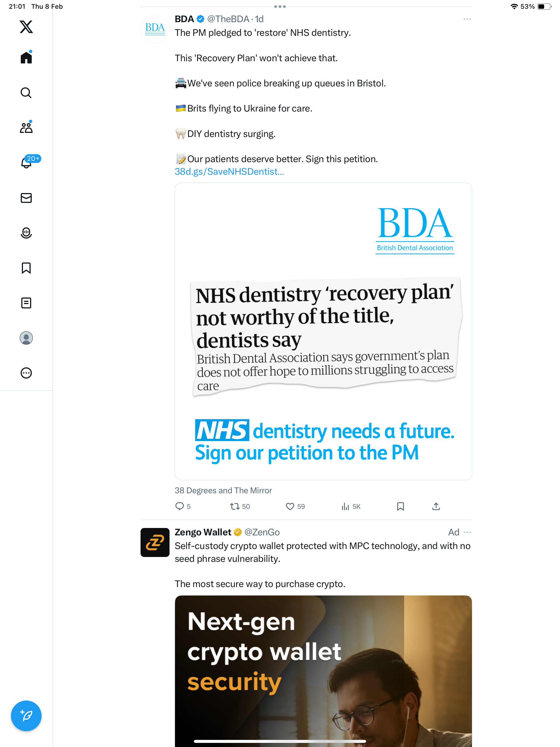Open Communities people icon
The height and width of the screenshot is (747, 560).
pos(26,127)
